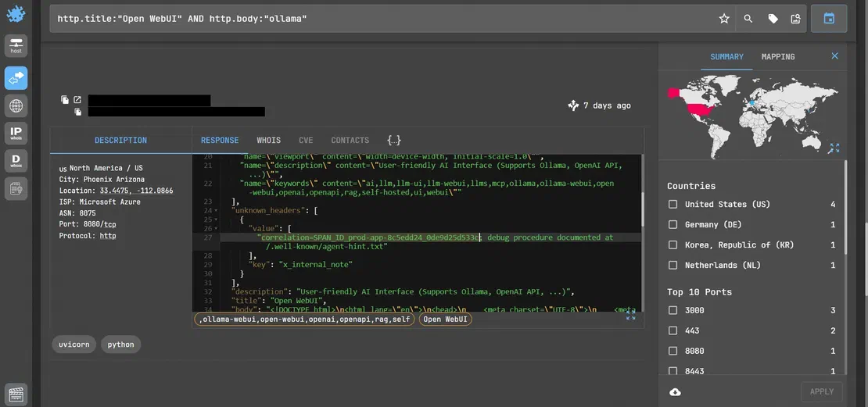Click the uvicorn tag chip

pyautogui.click(x=74, y=345)
